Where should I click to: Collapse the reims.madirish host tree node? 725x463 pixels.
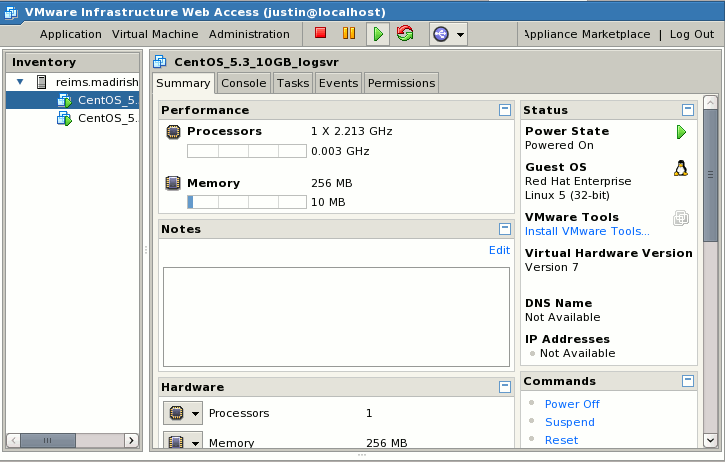[20, 82]
